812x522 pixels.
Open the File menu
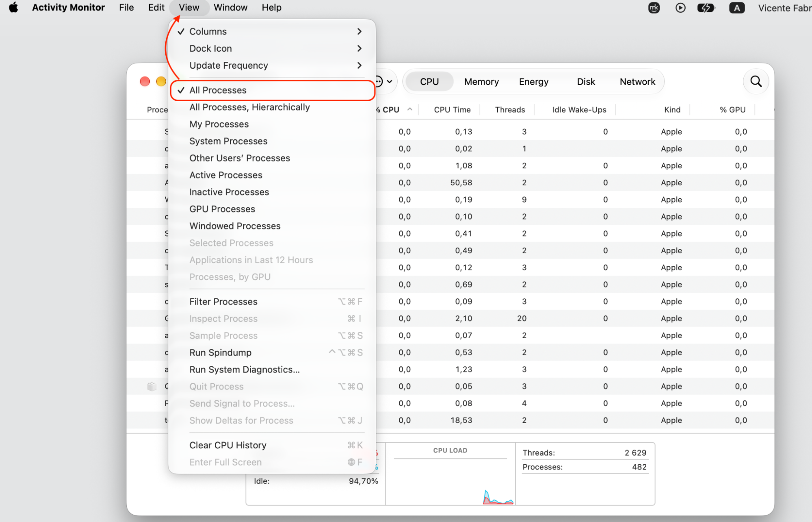click(126, 8)
